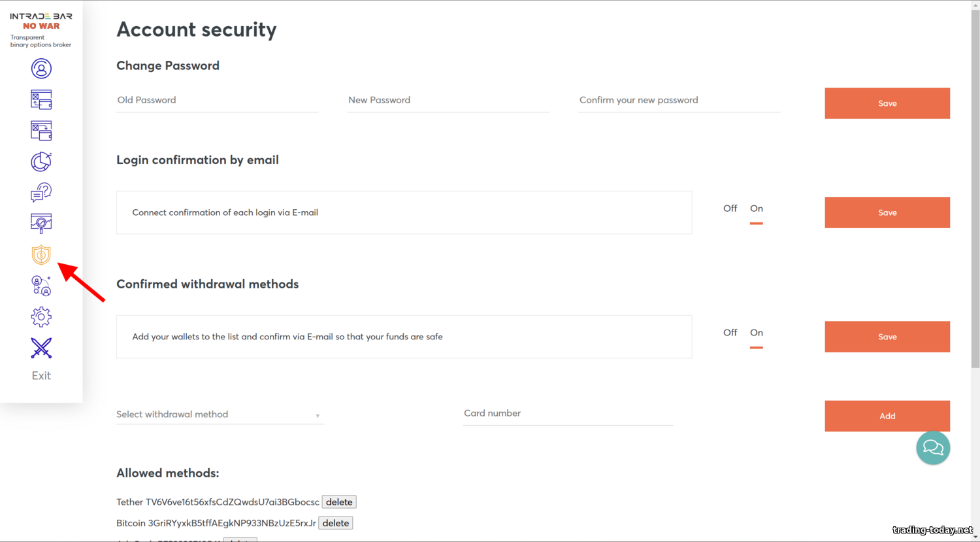The width and height of the screenshot is (980, 542).
Task: Open the teal live chat bubble
Action: (933, 448)
